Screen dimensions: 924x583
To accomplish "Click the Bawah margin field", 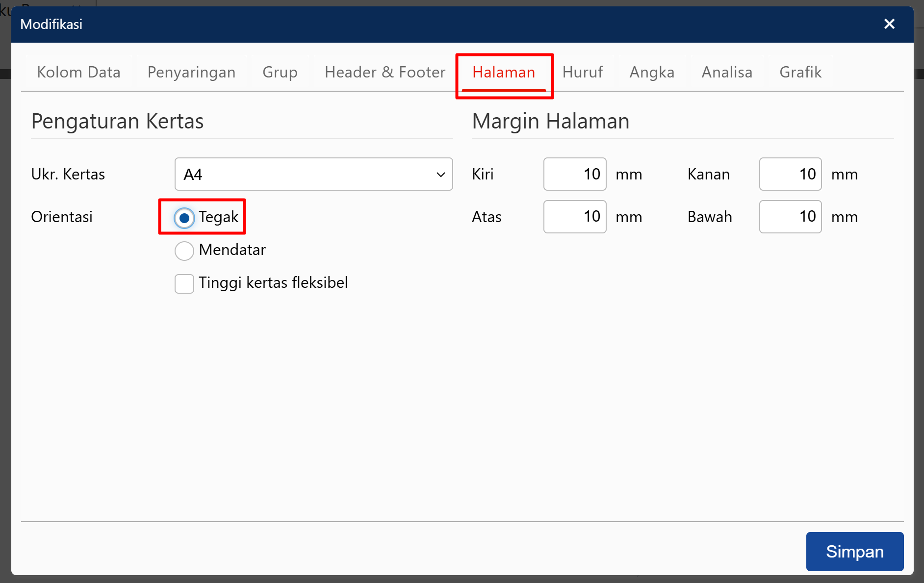I will [790, 216].
